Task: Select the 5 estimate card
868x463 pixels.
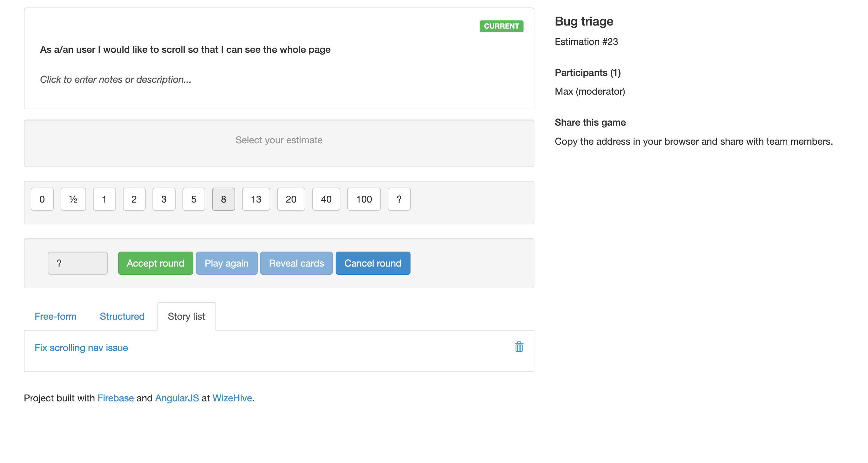Action: (x=194, y=199)
